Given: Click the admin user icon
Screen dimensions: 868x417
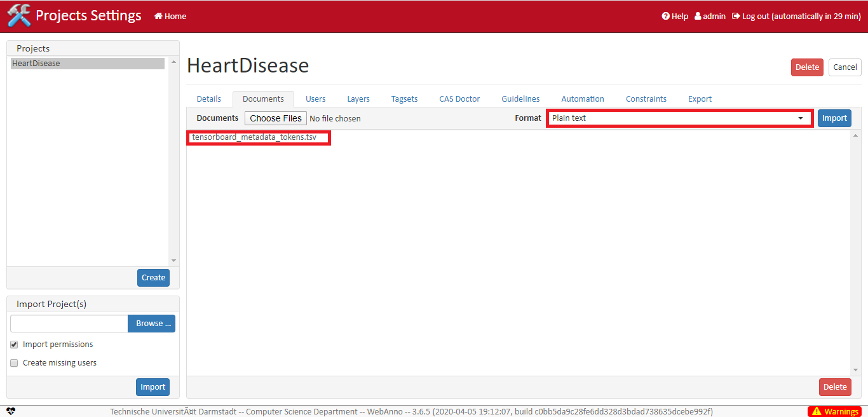Looking at the screenshot, I should click(x=698, y=16).
